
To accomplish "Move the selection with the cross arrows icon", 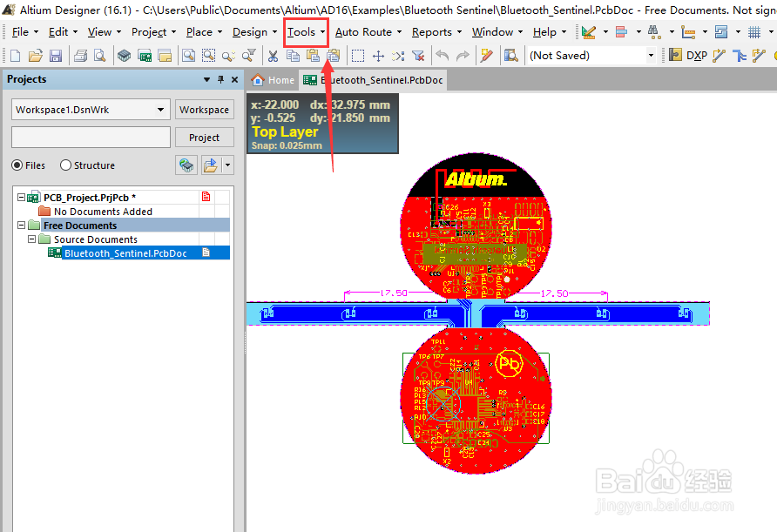I will coord(378,56).
